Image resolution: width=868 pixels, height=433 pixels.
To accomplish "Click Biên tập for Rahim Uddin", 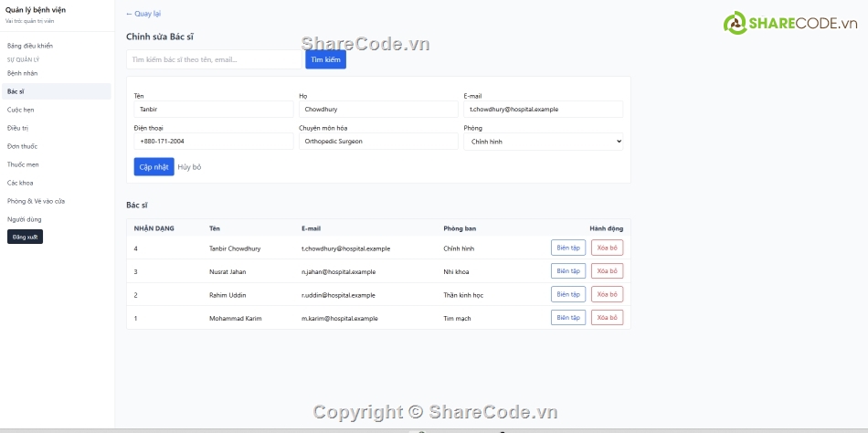I will (x=568, y=294).
